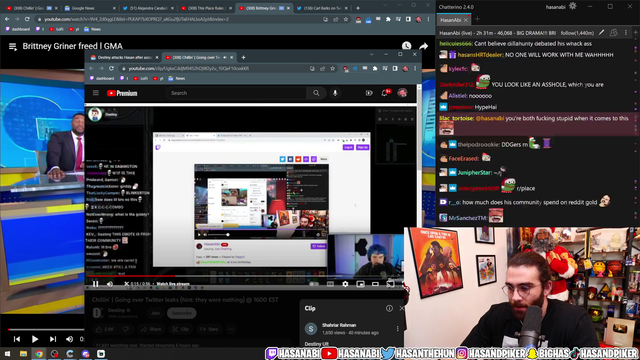Pause the Destiny clip video

(x=95, y=284)
